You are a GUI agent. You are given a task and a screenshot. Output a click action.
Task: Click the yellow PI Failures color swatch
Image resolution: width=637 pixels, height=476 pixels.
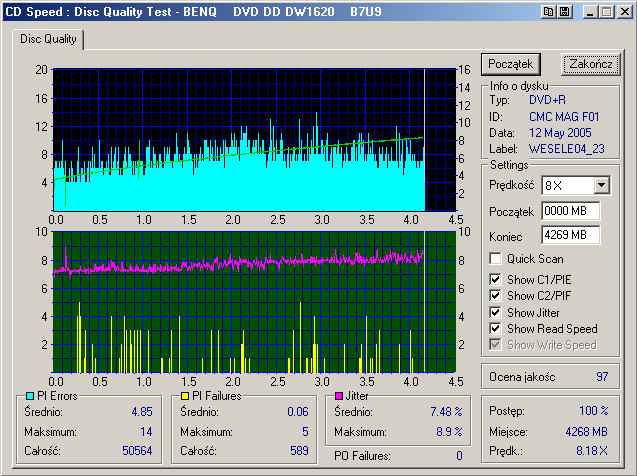(x=185, y=396)
